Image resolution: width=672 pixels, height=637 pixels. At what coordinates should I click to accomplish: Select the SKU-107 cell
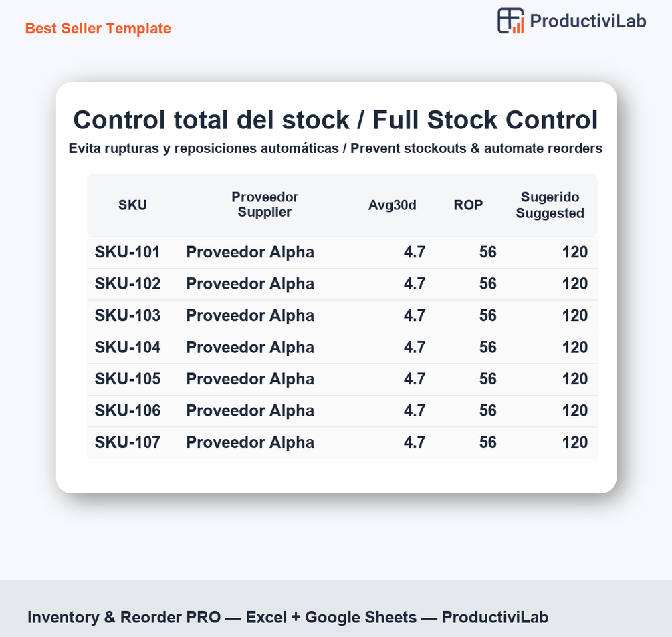point(128,442)
